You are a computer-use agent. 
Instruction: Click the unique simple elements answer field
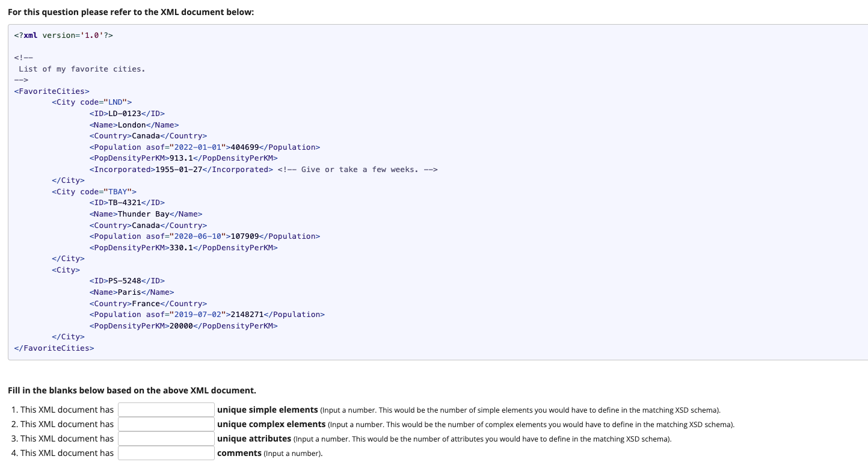166,410
